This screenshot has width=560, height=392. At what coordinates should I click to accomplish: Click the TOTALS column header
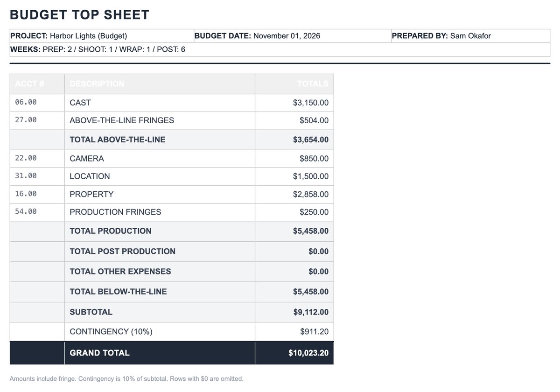point(294,84)
